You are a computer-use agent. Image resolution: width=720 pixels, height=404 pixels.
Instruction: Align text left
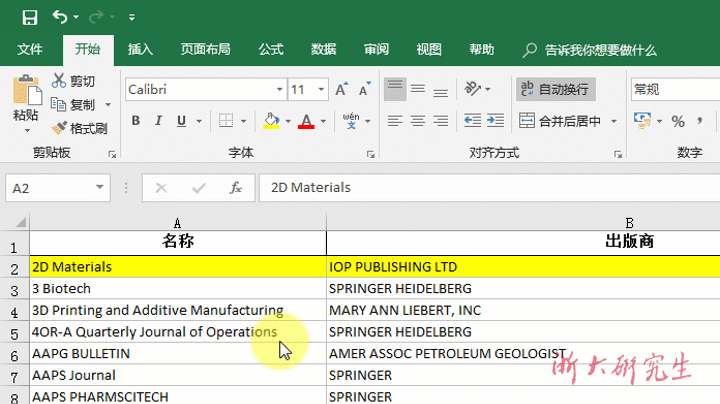click(395, 121)
